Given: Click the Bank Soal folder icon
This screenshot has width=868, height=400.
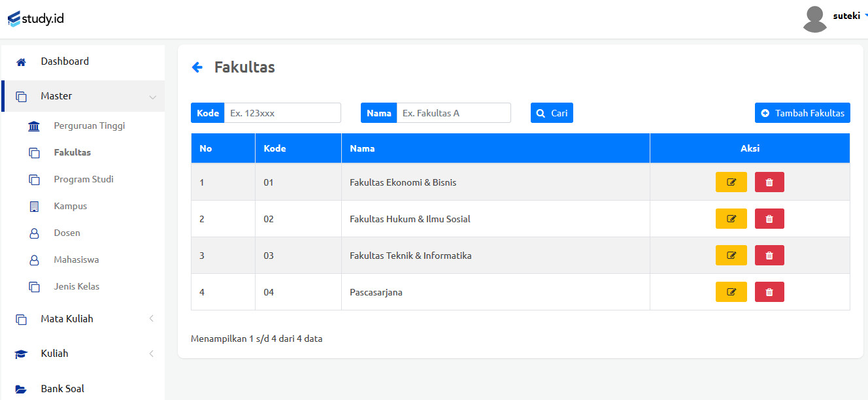Looking at the screenshot, I should click(x=21, y=389).
